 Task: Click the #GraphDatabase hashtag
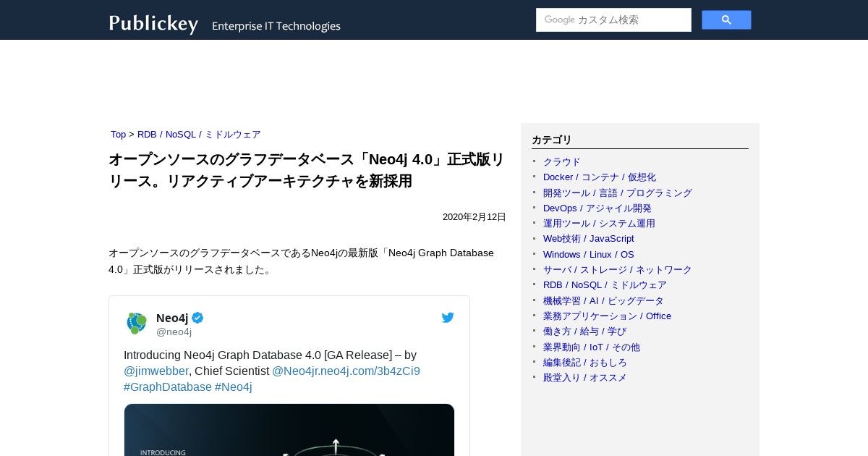pyautogui.click(x=168, y=387)
